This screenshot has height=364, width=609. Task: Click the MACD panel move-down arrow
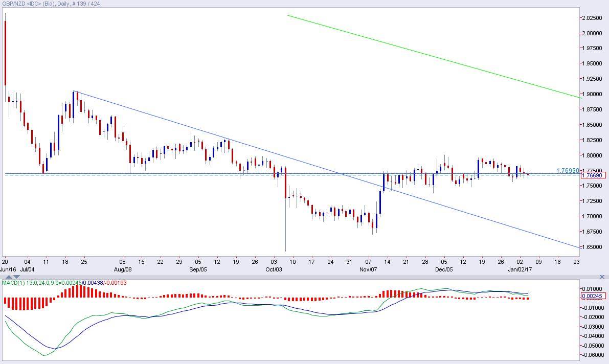point(17,277)
